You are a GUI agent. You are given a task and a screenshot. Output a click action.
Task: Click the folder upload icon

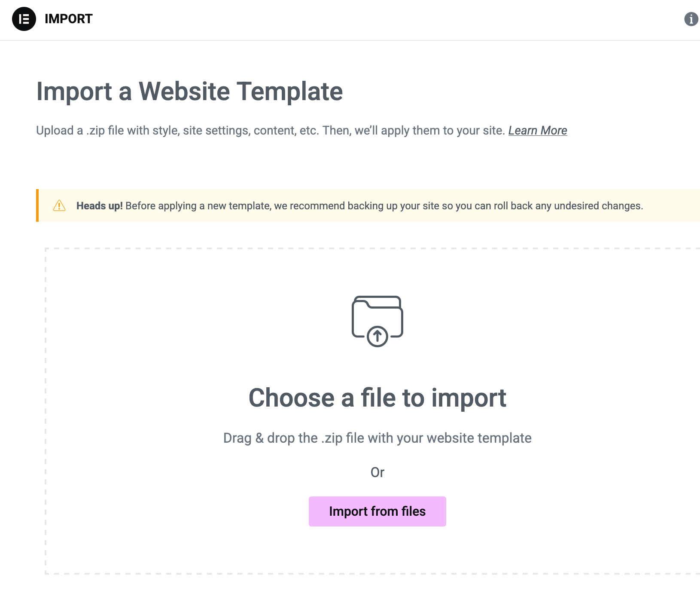click(377, 316)
